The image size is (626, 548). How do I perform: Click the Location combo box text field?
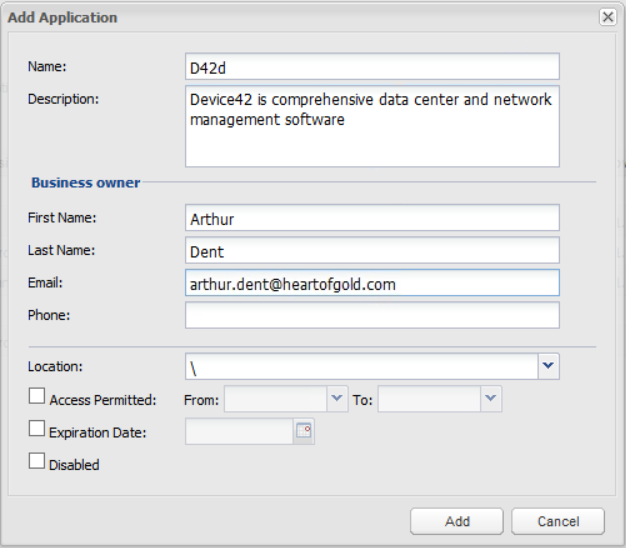point(362,366)
